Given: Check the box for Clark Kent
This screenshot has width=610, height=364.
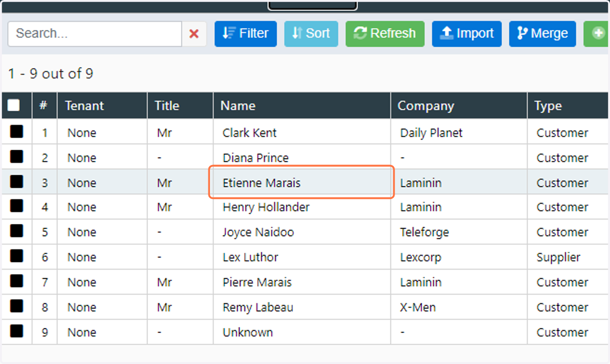Looking at the screenshot, I should click(x=16, y=132).
